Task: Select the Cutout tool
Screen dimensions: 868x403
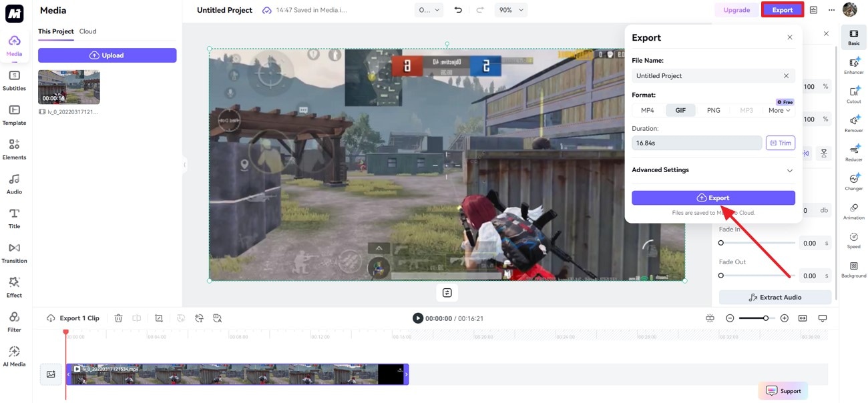Action: pyautogui.click(x=854, y=95)
